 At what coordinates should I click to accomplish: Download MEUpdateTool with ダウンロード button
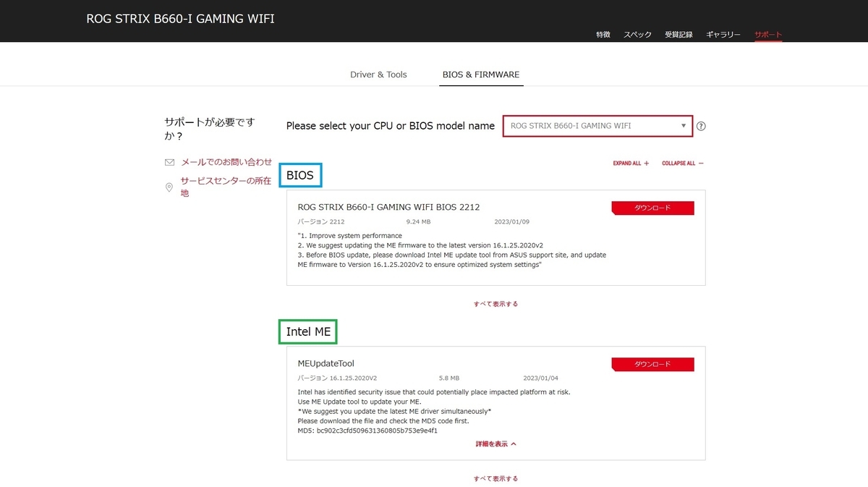pos(653,365)
